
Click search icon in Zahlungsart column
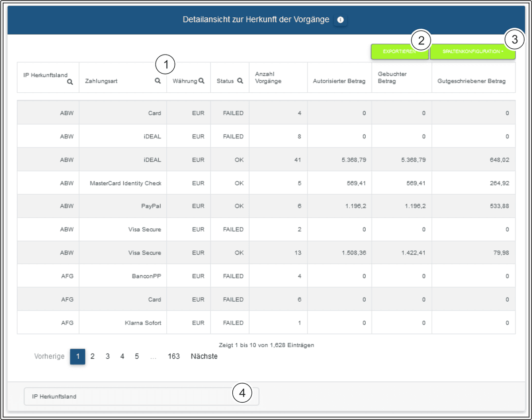pos(157,81)
